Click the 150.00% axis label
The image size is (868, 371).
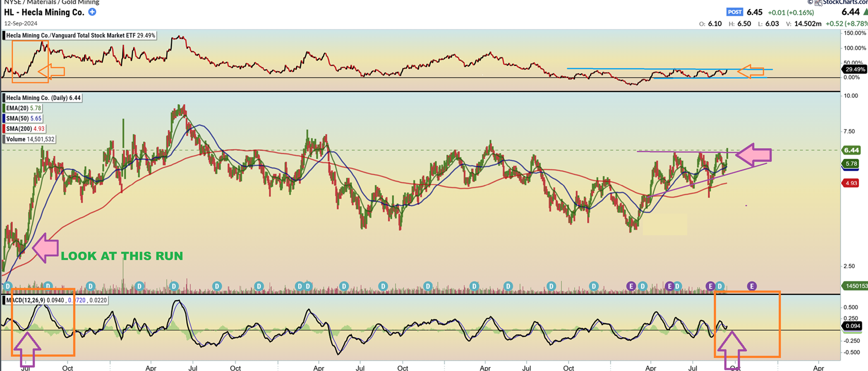(855, 33)
